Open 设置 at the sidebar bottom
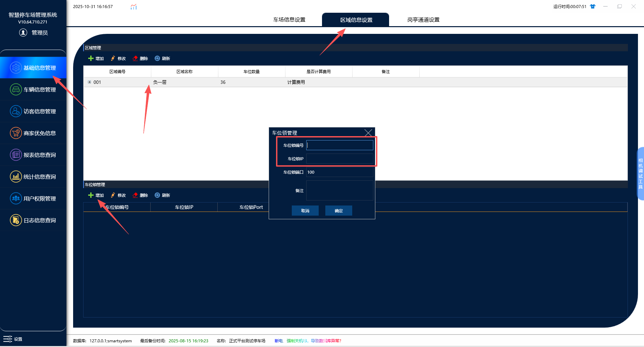 point(13,339)
